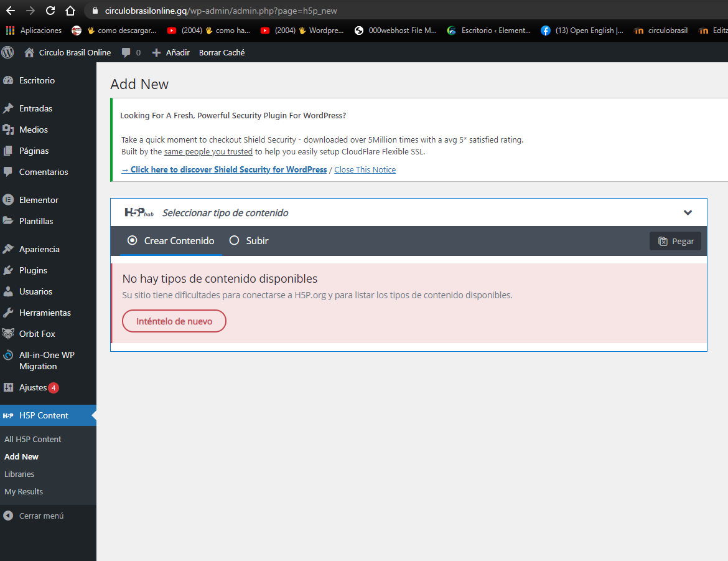
Task: Follow the same people you trusted link
Action: pyautogui.click(x=208, y=151)
